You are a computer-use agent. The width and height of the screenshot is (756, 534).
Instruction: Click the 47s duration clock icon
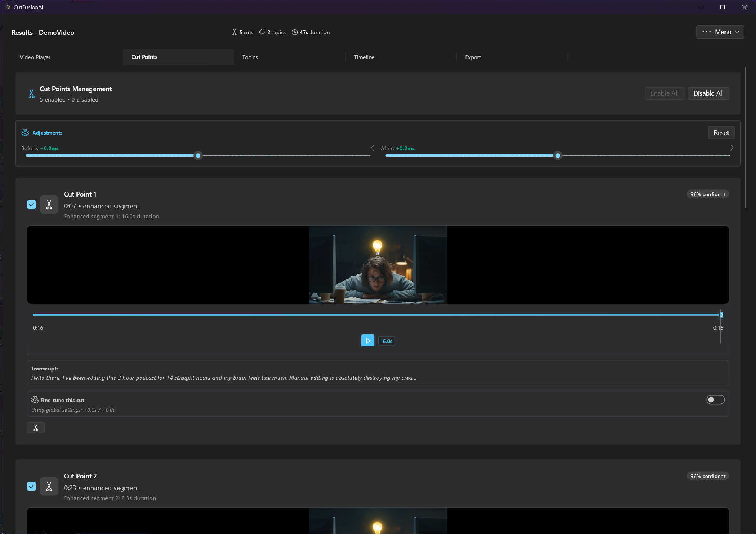(x=295, y=32)
